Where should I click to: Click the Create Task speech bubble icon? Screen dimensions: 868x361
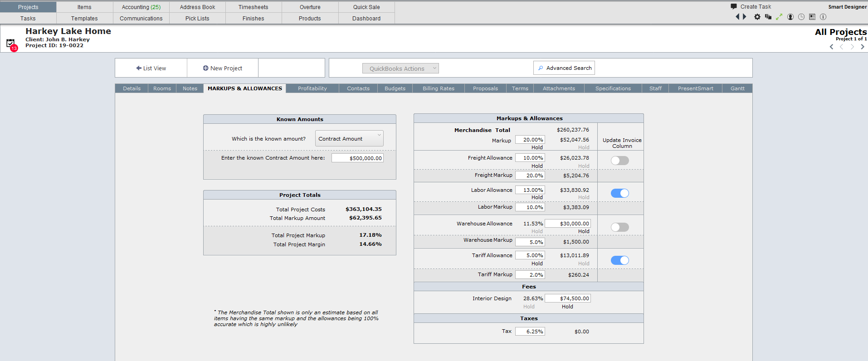[734, 6]
